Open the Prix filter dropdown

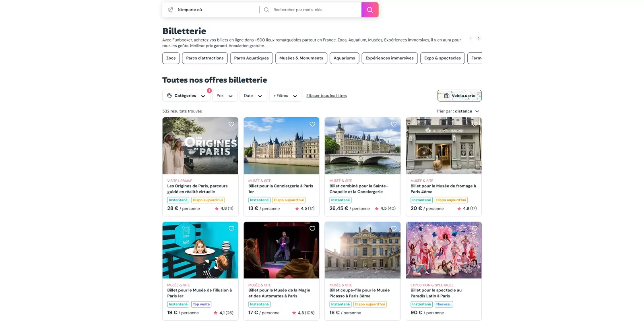[225, 96]
